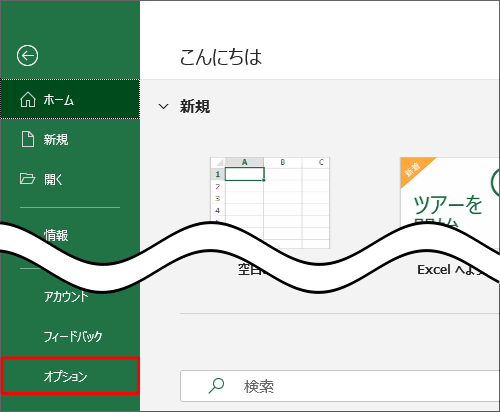Open the 開く menu item

[x=70, y=179]
